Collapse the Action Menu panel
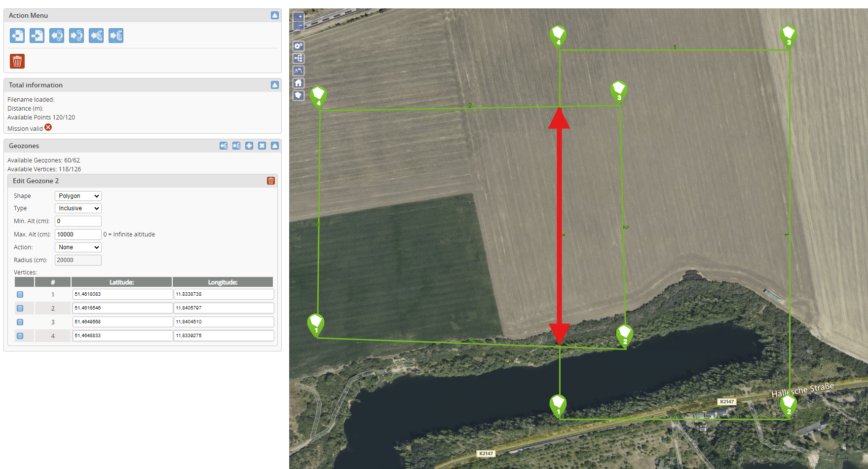This screenshot has height=469, width=868. click(x=275, y=15)
